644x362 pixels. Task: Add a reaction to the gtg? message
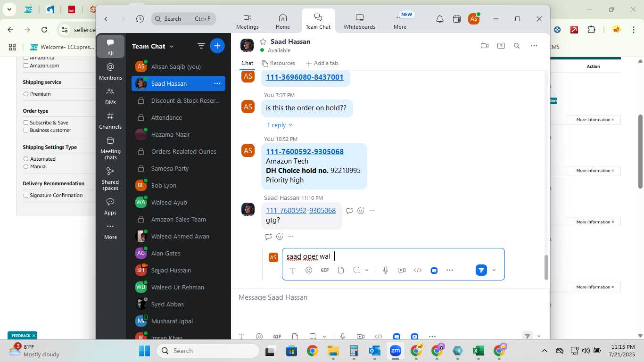tap(361, 211)
